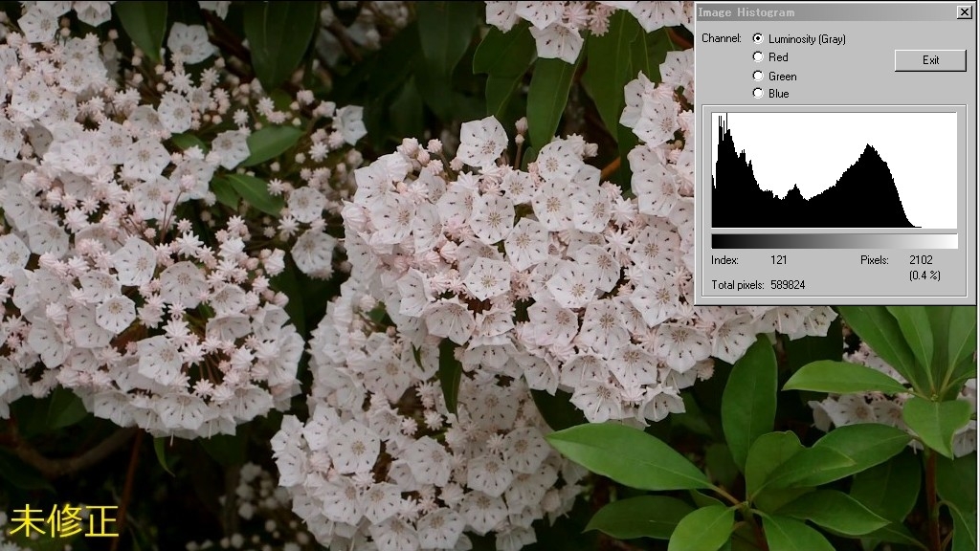Click the yellow 未修正 caption text
This screenshot has height=551, width=980.
64,521
